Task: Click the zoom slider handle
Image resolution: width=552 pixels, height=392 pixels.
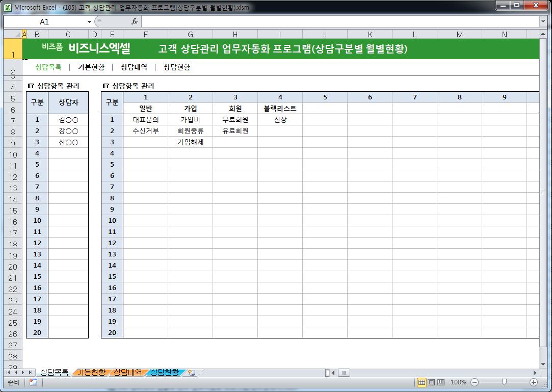Action: [504, 382]
